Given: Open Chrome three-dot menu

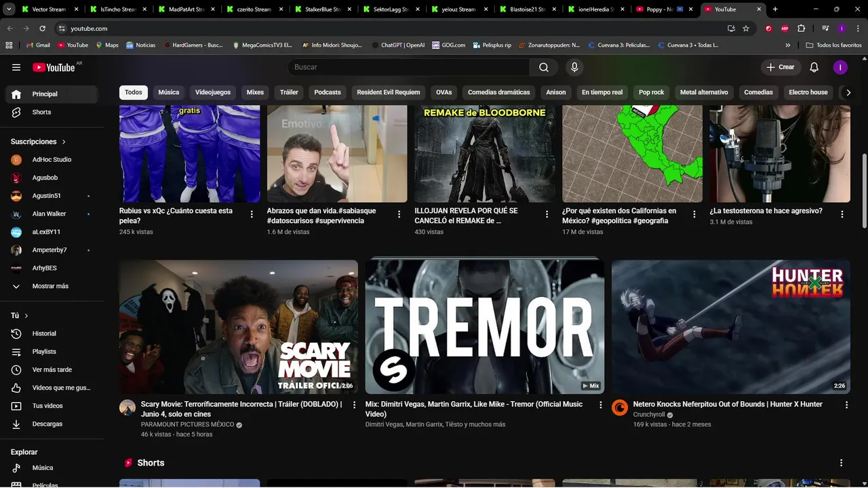Looking at the screenshot, I should click(x=857, y=28).
